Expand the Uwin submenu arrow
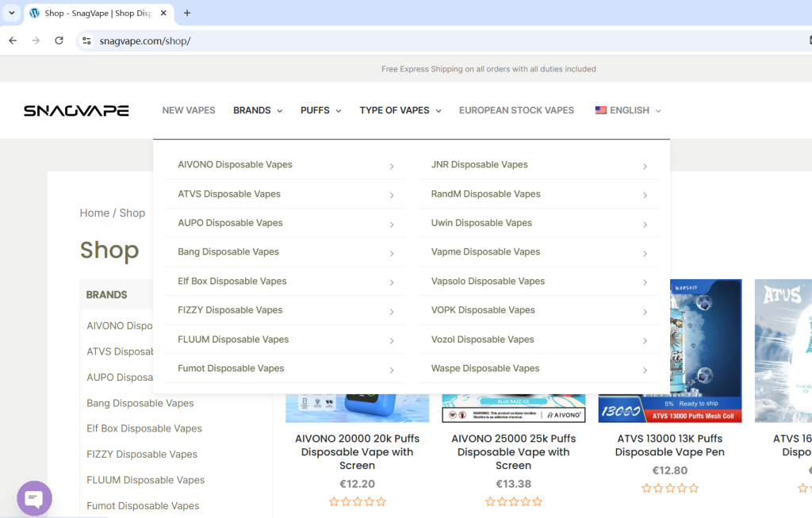The width and height of the screenshot is (812, 518). (x=645, y=224)
